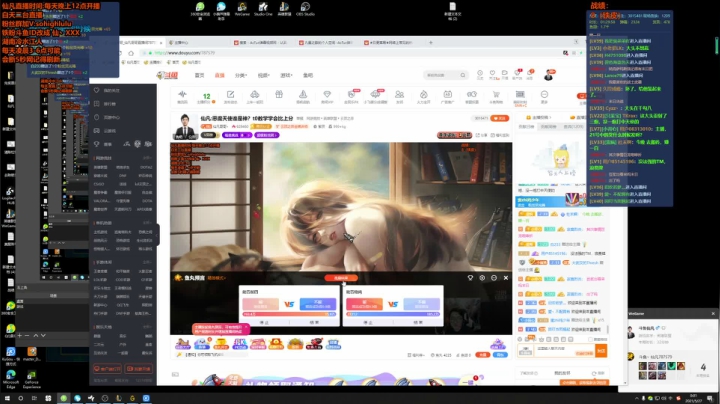Open Microsoft Edge desktop shortcut
Screen dimensions: 720x404
(11, 380)
